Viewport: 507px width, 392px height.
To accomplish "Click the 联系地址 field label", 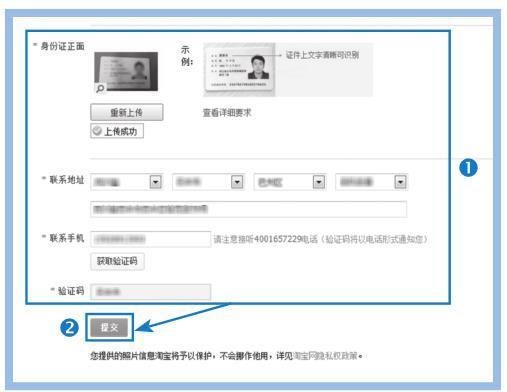I will [x=67, y=180].
